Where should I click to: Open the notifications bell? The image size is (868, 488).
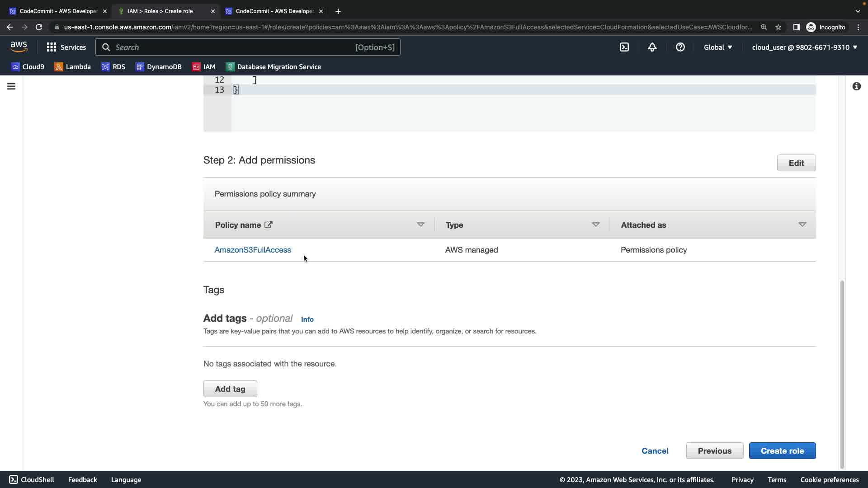click(x=652, y=47)
